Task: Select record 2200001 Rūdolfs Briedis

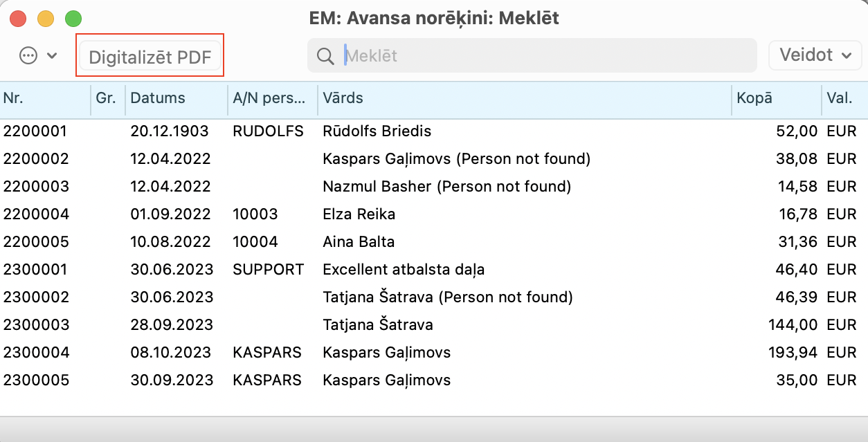Action: click(x=377, y=131)
